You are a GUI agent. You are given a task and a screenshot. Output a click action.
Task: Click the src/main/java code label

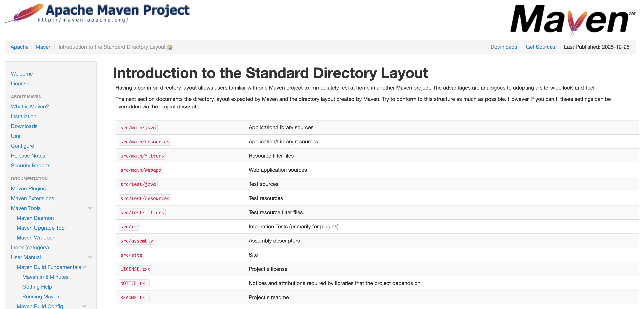[138, 128]
